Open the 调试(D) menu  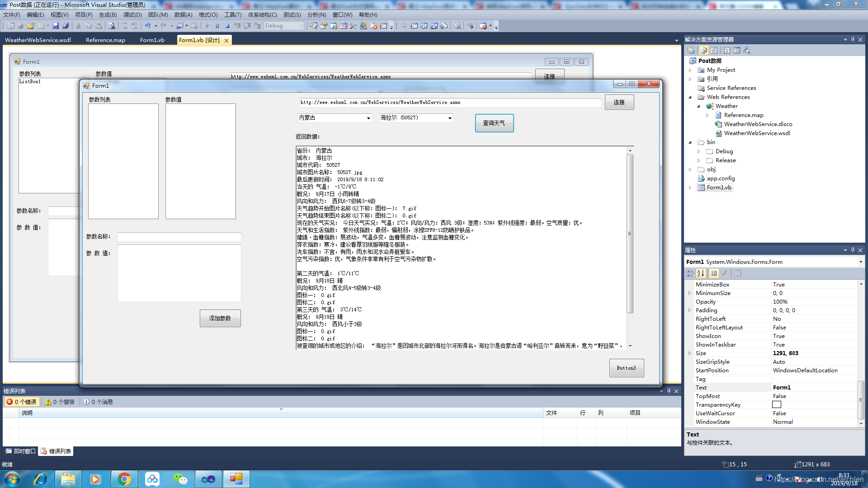pos(132,15)
